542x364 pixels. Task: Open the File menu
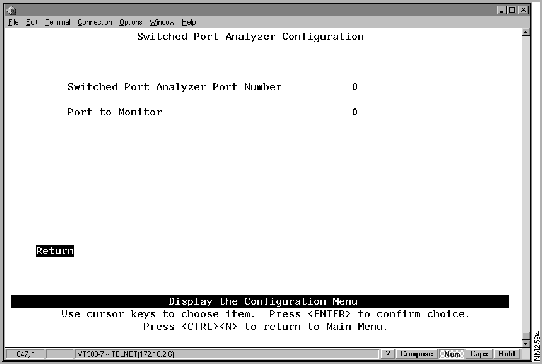point(13,22)
